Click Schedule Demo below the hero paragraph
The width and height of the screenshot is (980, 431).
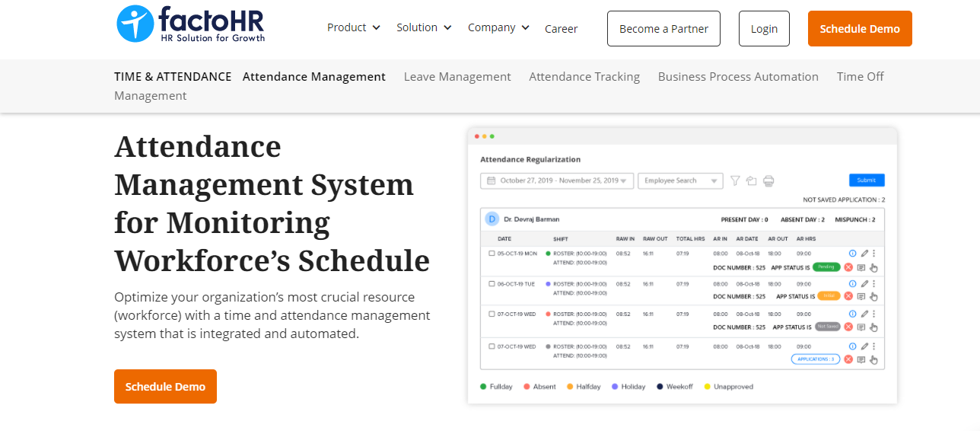coord(165,387)
